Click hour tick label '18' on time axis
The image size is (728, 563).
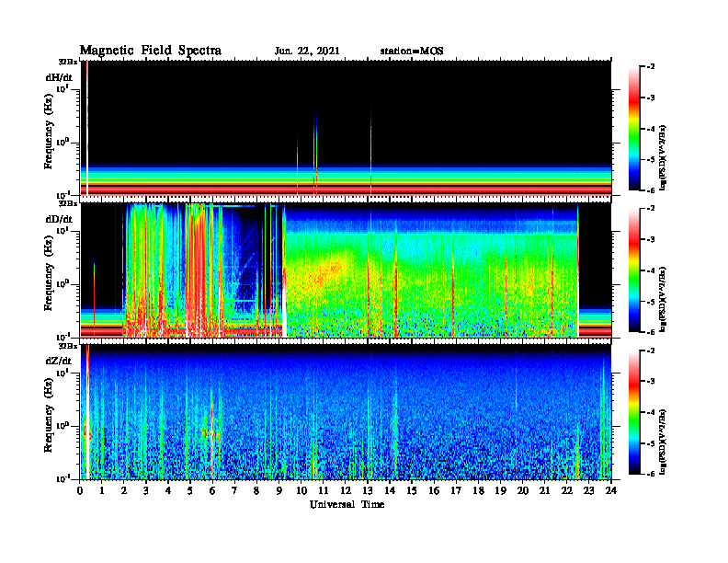coord(478,491)
